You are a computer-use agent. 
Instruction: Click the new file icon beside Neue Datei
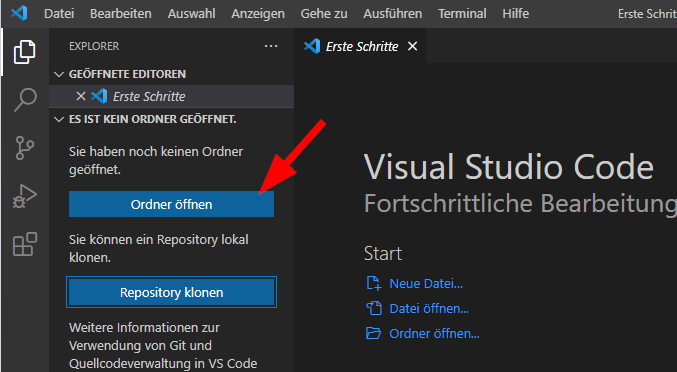[x=373, y=284]
